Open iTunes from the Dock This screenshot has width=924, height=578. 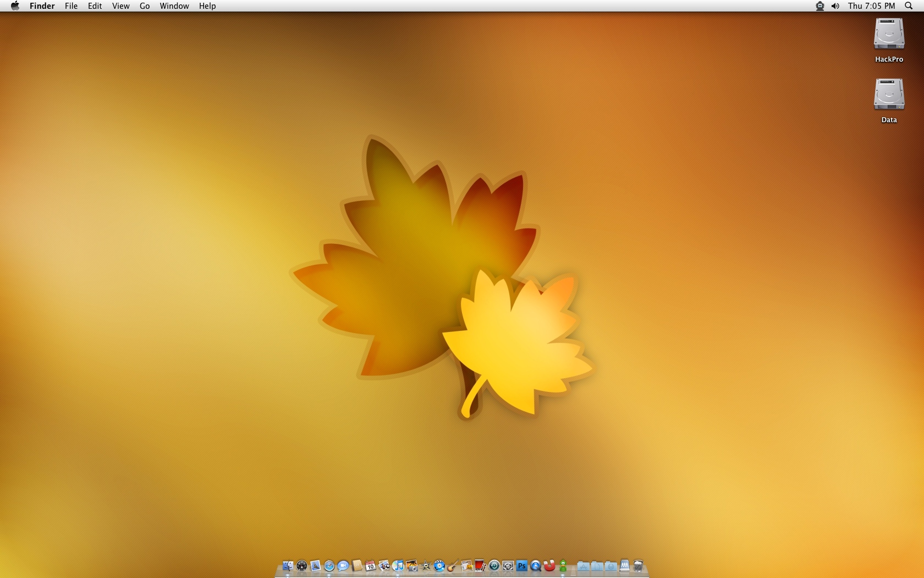(x=398, y=566)
